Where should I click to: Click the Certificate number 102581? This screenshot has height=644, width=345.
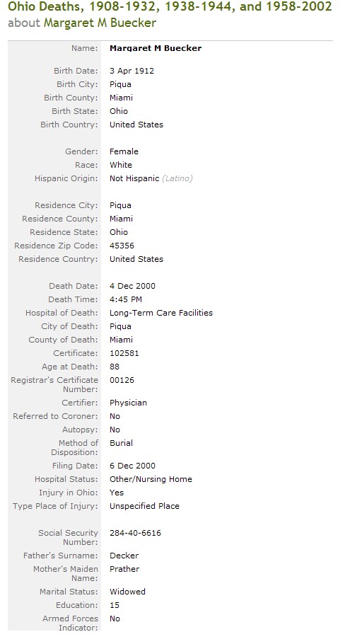[124, 353]
